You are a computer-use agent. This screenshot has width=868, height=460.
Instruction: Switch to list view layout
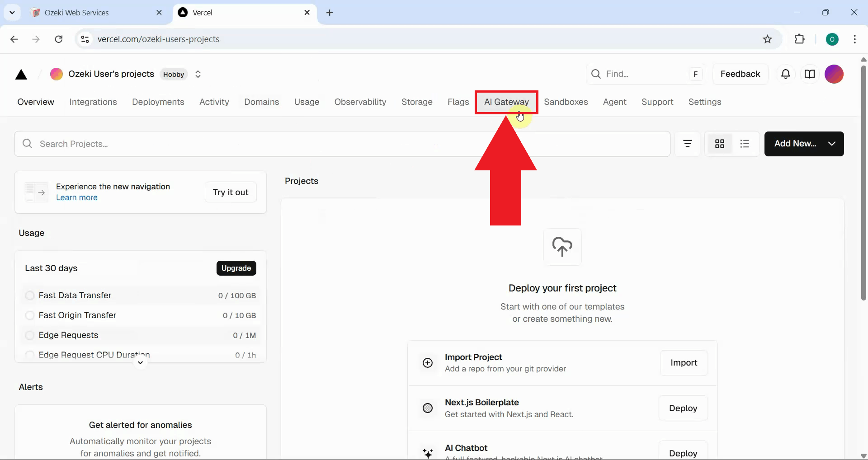tap(745, 144)
